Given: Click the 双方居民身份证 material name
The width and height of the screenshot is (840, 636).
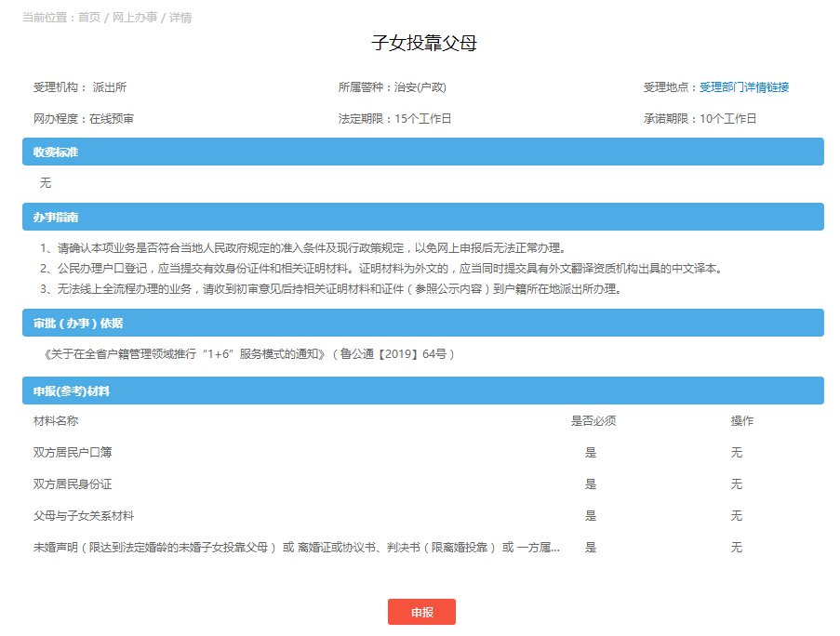Looking at the screenshot, I should click(x=73, y=484).
